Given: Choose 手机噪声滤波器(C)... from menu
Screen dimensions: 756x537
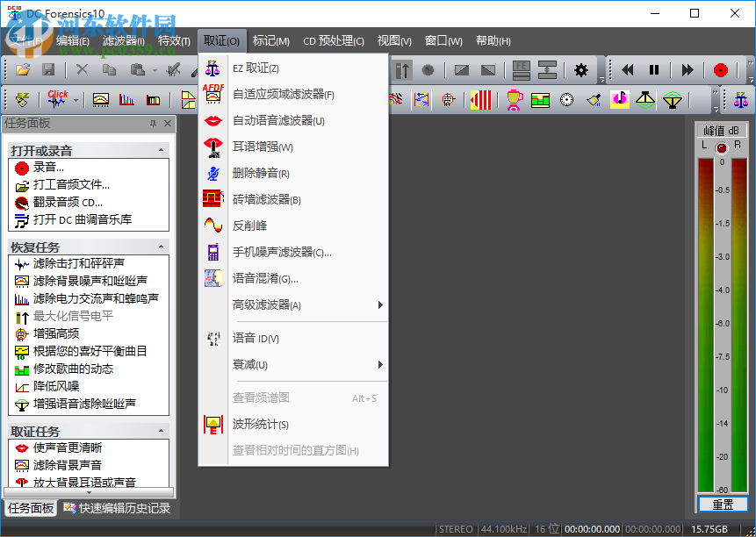Looking at the screenshot, I should 293,252.
